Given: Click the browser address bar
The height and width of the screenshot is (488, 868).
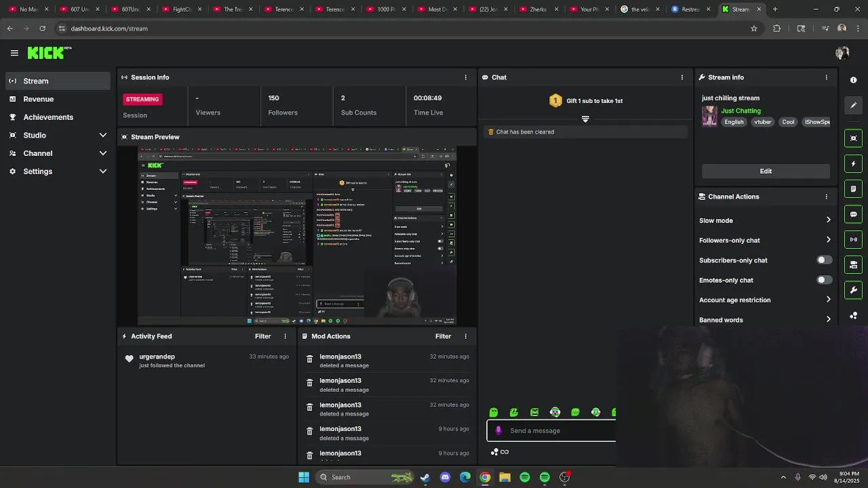Looking at the screenshot, I should click(x=400, y=28).
